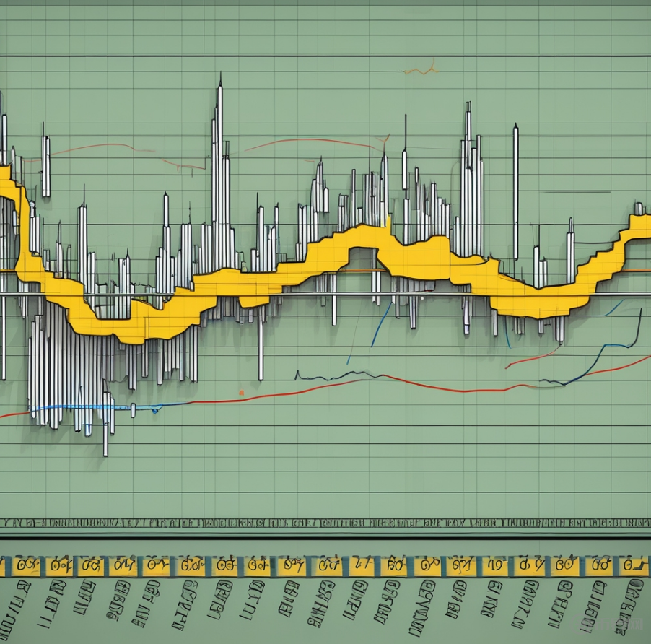Select the standalone candlestick at upper left
The height and width of the screenshot is (644, 651).
pyautogui.click(x=45, y=166)
